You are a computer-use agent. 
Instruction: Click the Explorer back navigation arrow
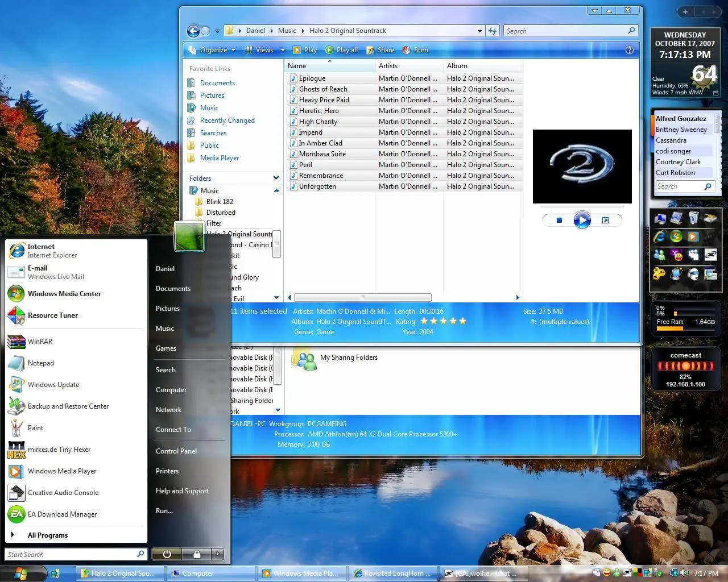(193, 31)
